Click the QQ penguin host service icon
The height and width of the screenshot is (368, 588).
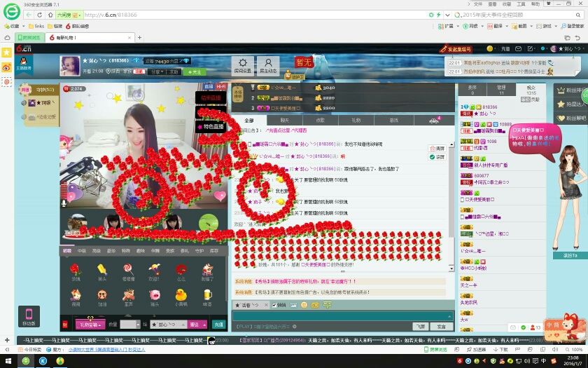coord(24,63)
